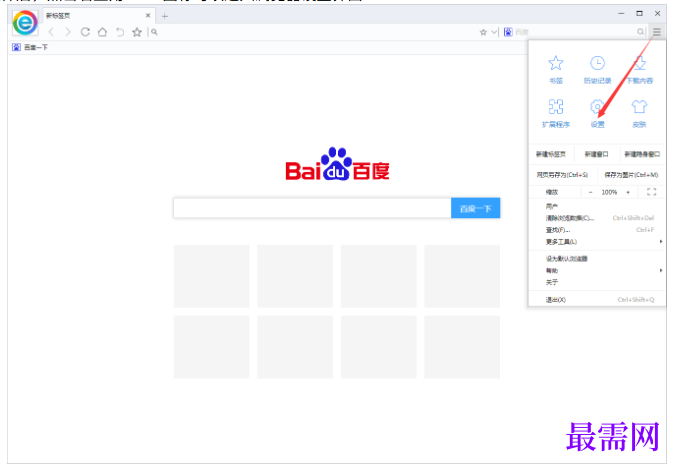Decrease zoom with minus button

tap(591, 192)
